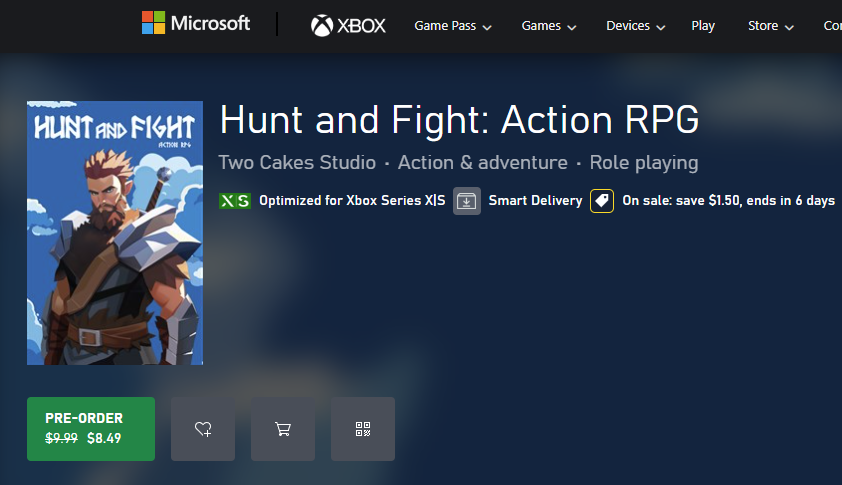Browse the Action & adventure genre
This screenshot has width=842, height=485.
tap(482, 162)
